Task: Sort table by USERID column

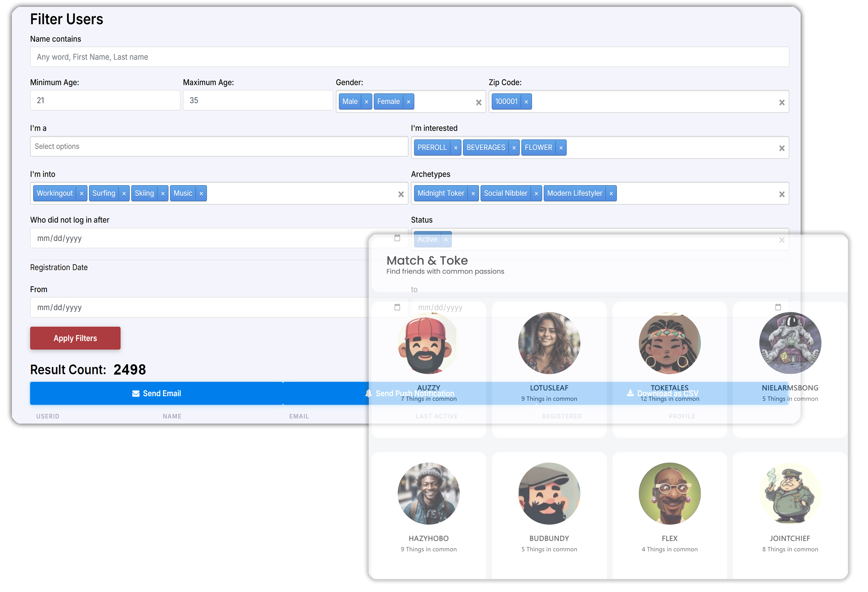Action: pos(48,417)
